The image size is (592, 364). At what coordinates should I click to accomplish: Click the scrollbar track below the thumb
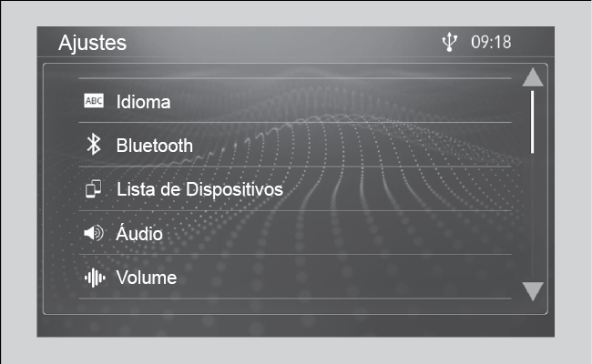coord(533,217)
